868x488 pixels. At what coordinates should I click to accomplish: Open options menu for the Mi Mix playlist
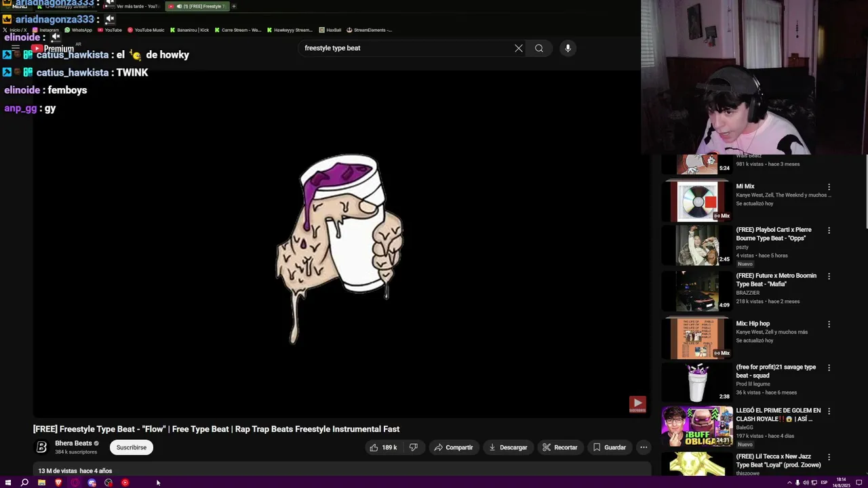coord(829,187)
